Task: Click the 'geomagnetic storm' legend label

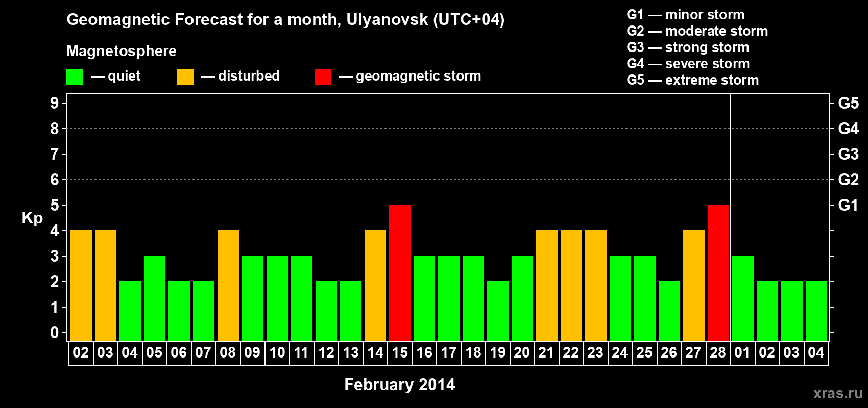Action: point(418,76)
